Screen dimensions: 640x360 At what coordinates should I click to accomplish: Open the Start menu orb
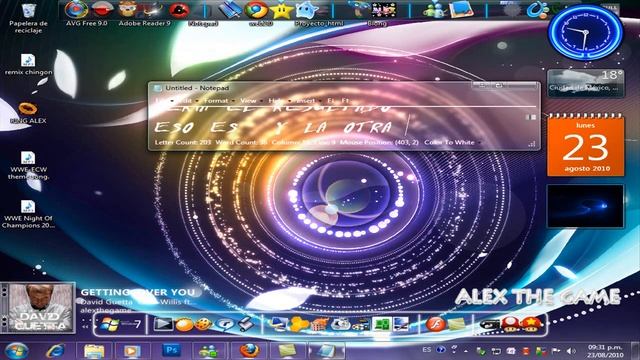click(16, 350)
